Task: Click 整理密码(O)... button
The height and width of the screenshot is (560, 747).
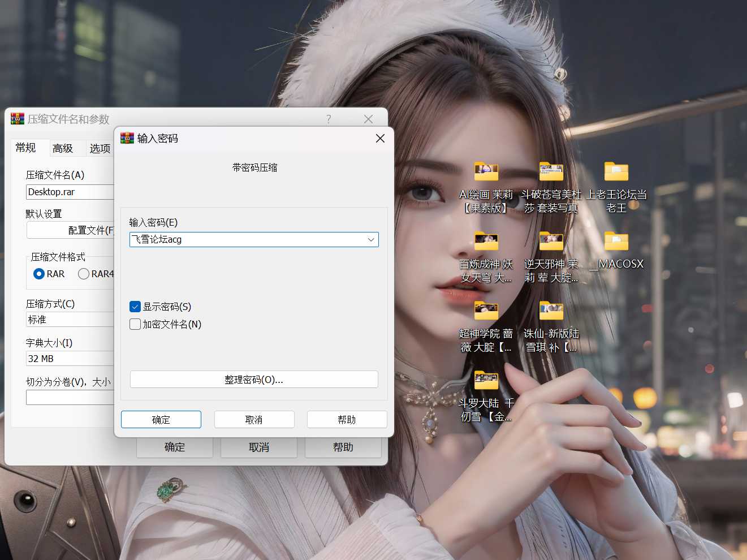Action: 254,380
